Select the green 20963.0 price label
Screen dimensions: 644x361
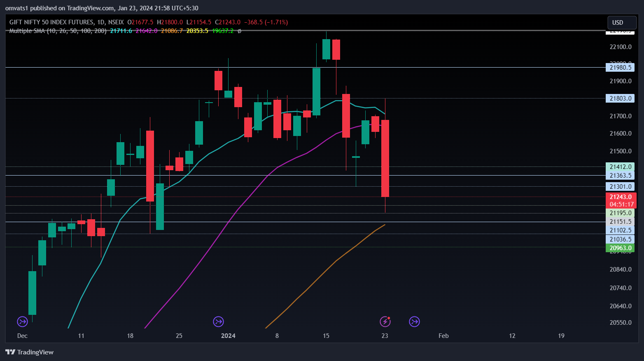tap(620, 248)
